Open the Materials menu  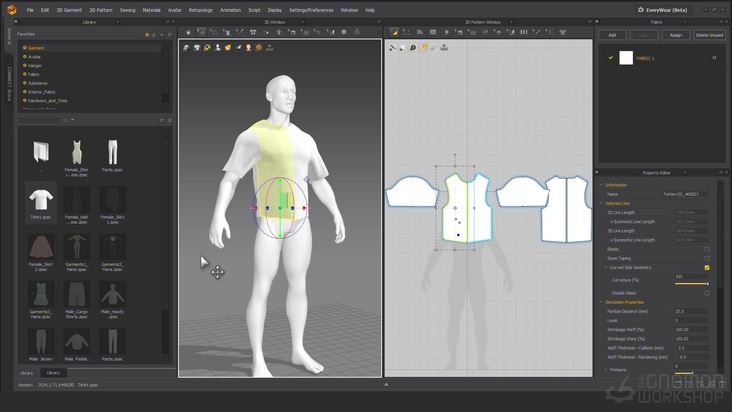click(x=151, y=10)
